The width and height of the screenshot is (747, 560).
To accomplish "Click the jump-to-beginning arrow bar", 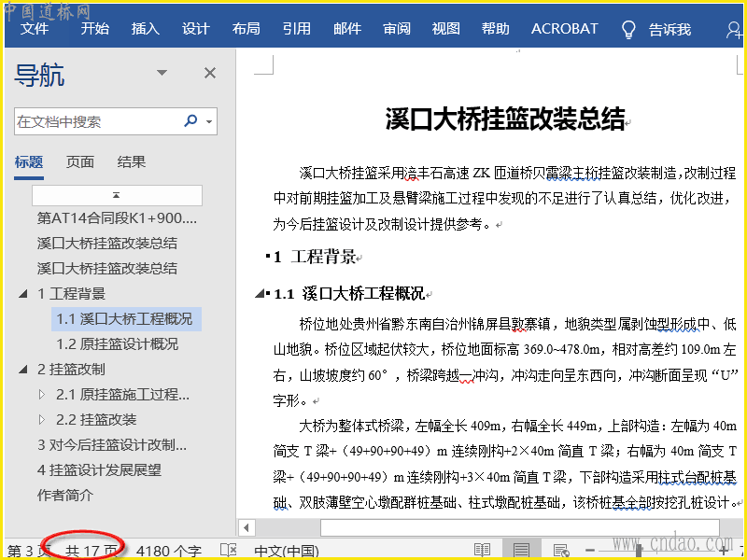I will point(117,195).
